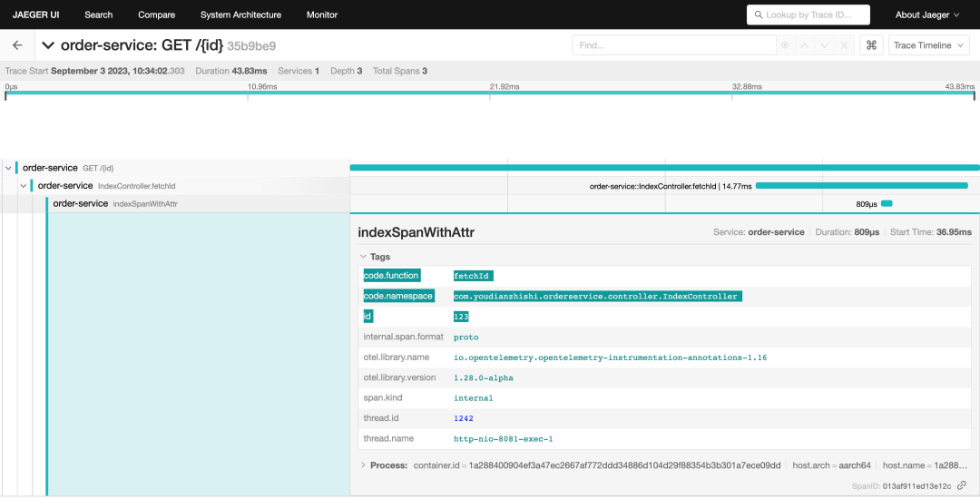Jump to next search result arrow

coord(824,45)
